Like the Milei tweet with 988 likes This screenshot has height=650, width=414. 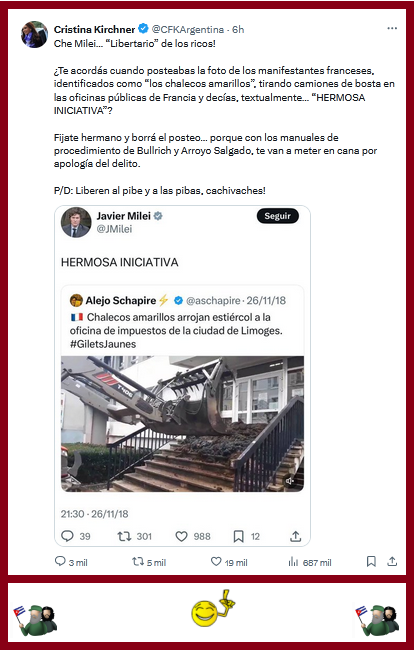point(182,536)
